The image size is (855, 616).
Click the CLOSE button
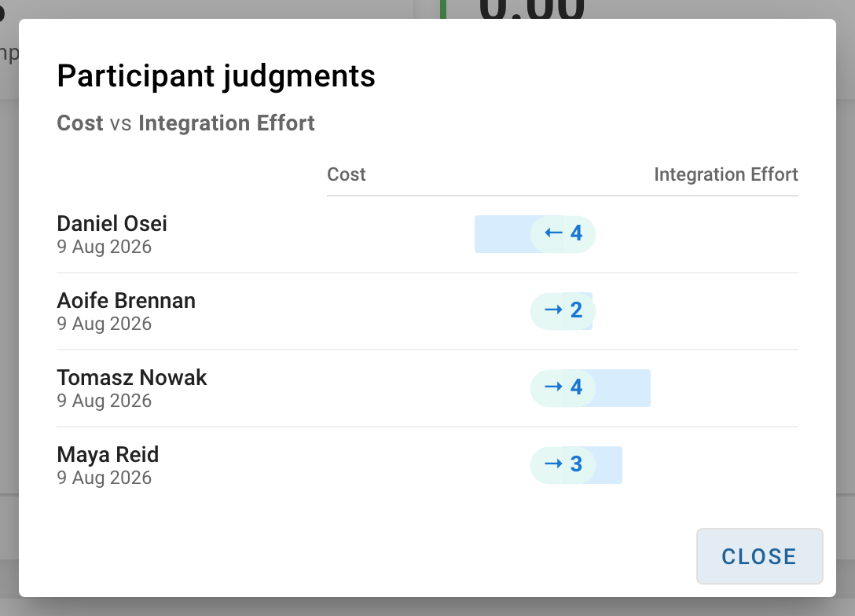(759, 556)
